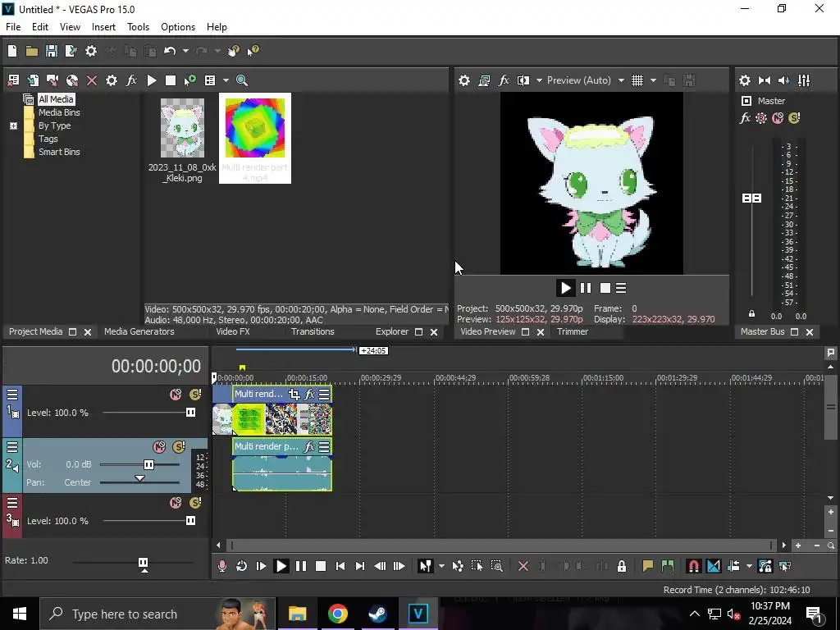
Task: Select the Kleki.png media thumbnail
Action: point(182,127)
